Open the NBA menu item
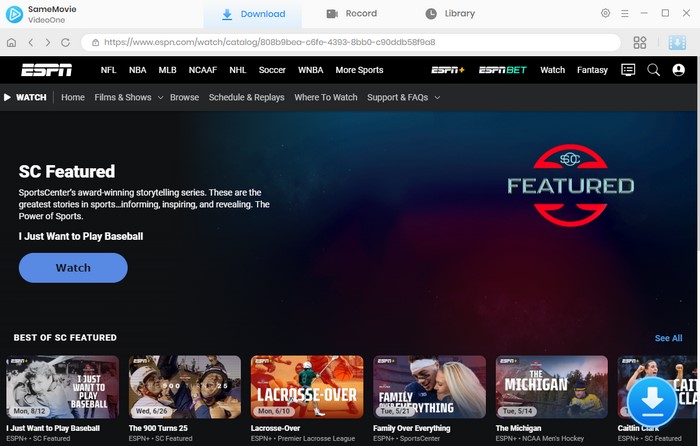The image size is (700, 446). point(138,70)
